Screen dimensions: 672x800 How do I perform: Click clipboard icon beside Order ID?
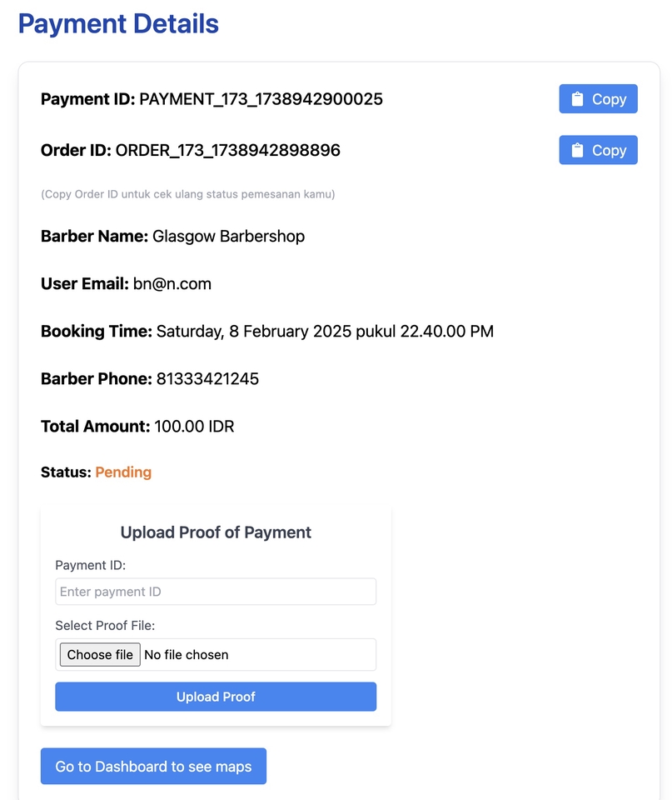click(577, 150)
